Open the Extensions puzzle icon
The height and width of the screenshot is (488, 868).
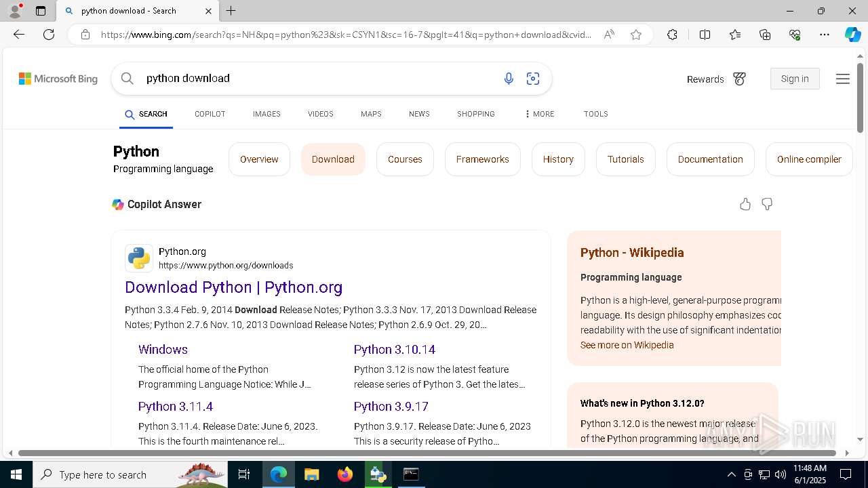tap(672, 35)
